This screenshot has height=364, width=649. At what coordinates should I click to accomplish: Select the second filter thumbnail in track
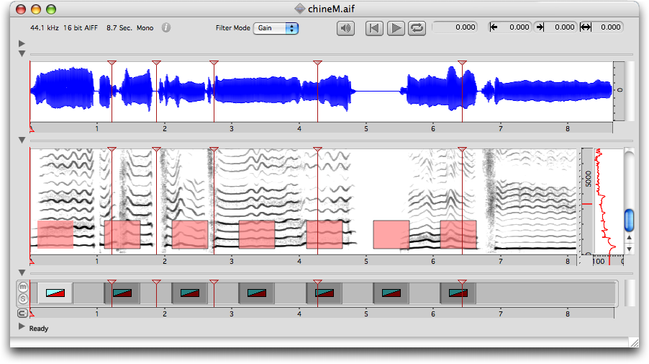point(122,293)
